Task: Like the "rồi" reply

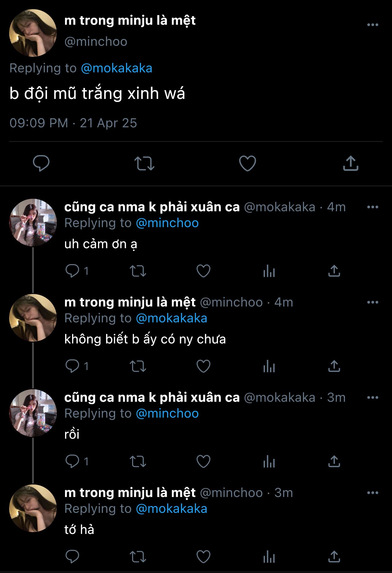Action: (x=203, y=461)
